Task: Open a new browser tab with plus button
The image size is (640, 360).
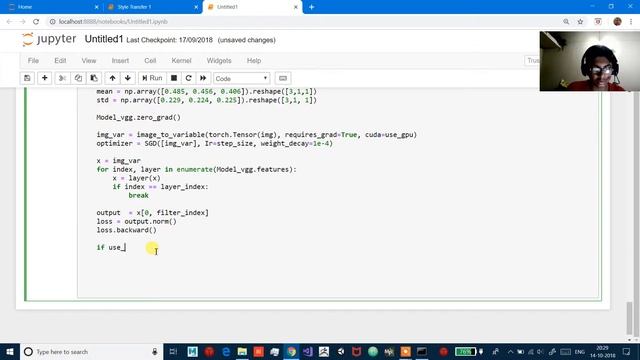Action: tap(311, 7)
